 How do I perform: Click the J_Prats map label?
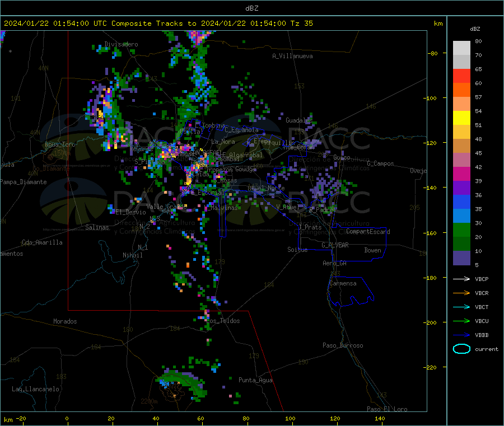[x=310, y=227]
